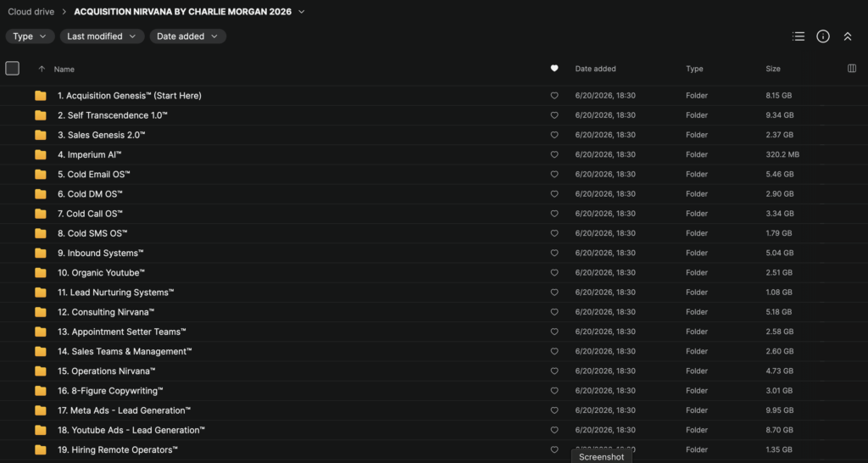The height and width of the screenshot is (463, 868).
Task: Favorite the Acquisition Genesis folder
Action: [554, 96]
